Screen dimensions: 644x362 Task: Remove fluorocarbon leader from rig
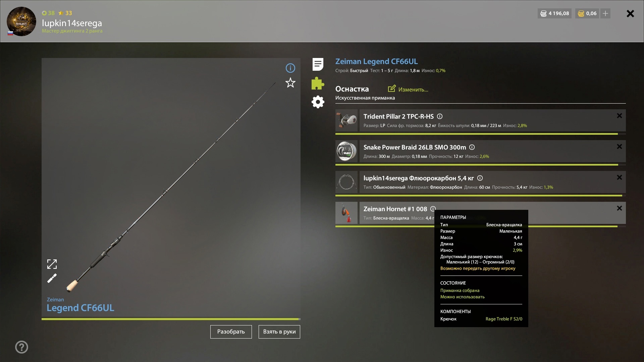coord(620,177)
